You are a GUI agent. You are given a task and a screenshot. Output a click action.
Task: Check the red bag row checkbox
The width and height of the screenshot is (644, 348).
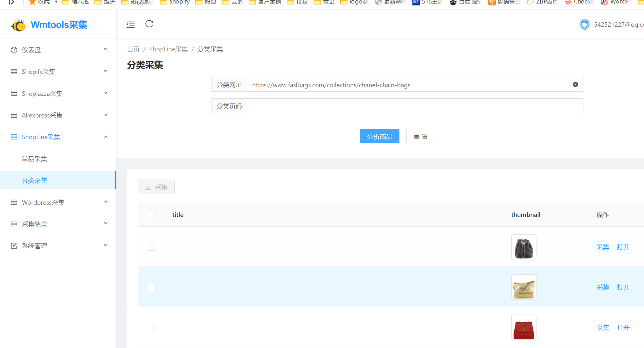click(x=151, y=327)
